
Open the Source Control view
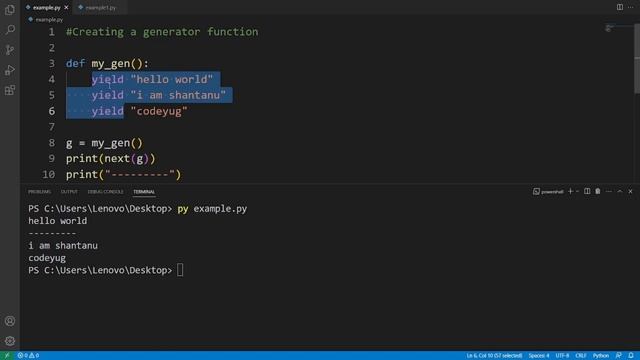10,50
